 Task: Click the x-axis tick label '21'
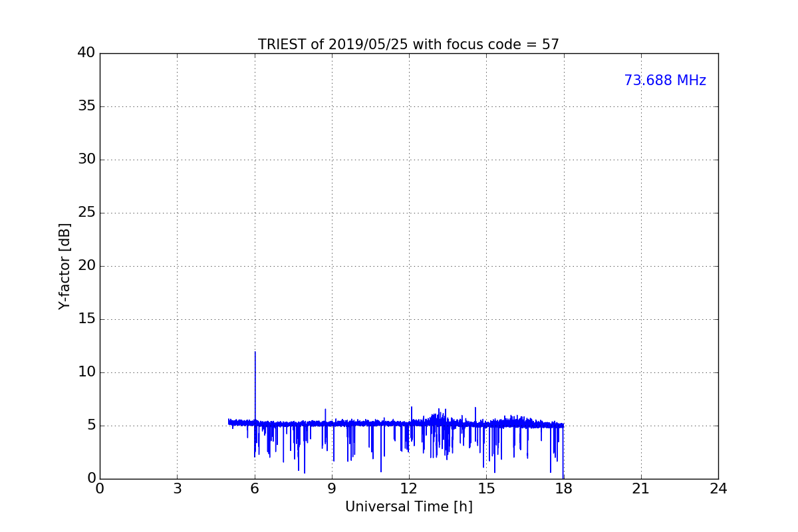pyautogui.click(x=641, y=489)
